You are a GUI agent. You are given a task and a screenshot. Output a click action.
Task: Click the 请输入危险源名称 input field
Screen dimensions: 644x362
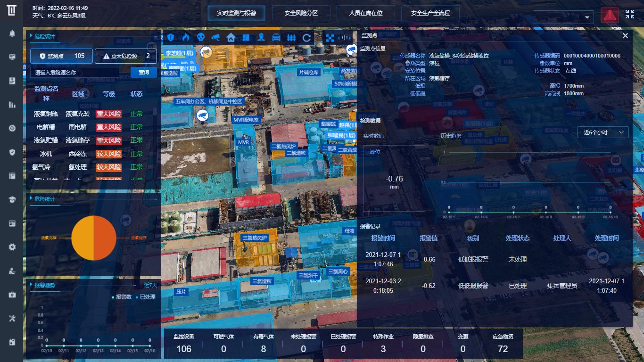coord(74,73)
